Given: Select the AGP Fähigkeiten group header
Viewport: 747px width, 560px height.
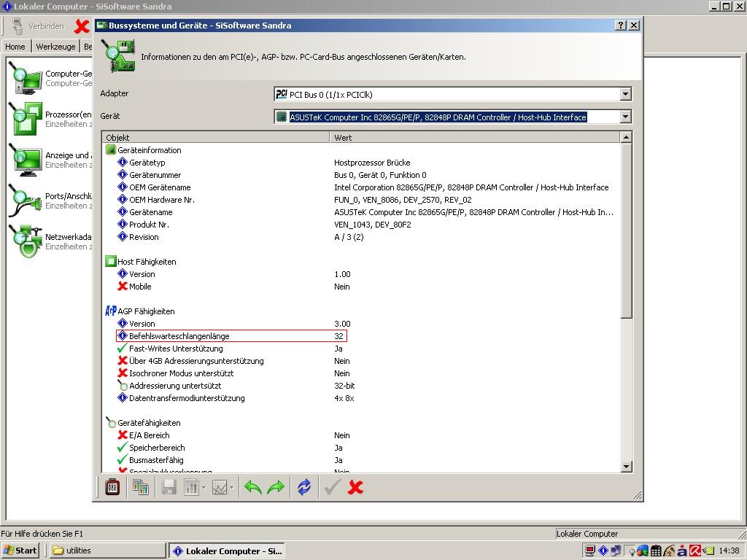Looking at the screenshot, I should coord(140,311).
